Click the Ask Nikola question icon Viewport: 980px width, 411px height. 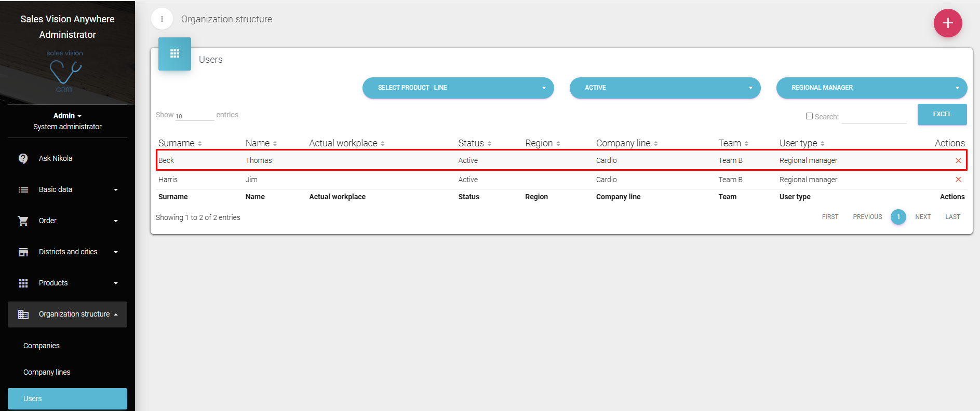[x=23, y=159]
